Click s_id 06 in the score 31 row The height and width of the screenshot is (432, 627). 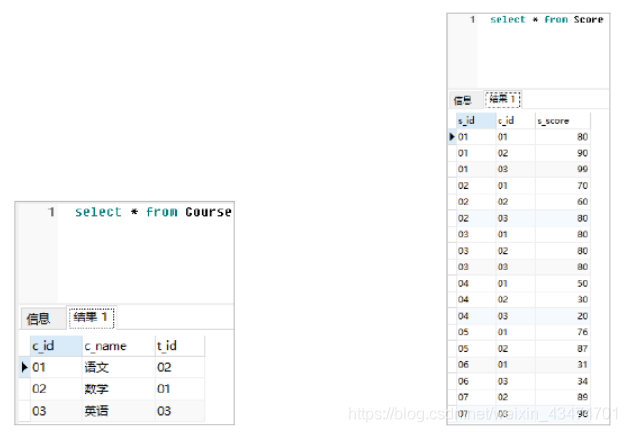click(476, 364)
